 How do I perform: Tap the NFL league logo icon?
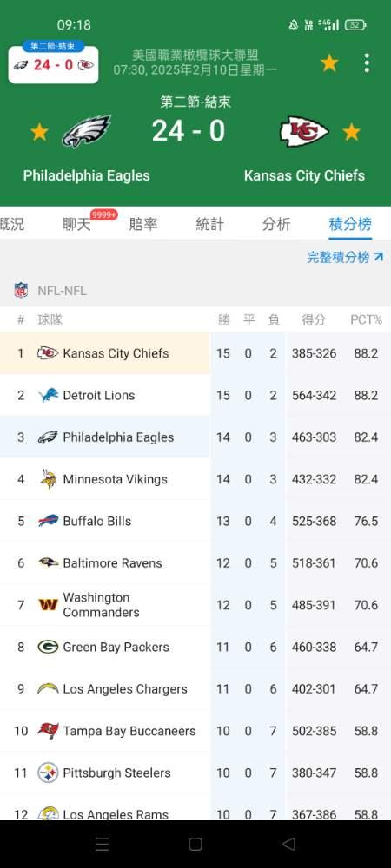(x=21, y=290)
